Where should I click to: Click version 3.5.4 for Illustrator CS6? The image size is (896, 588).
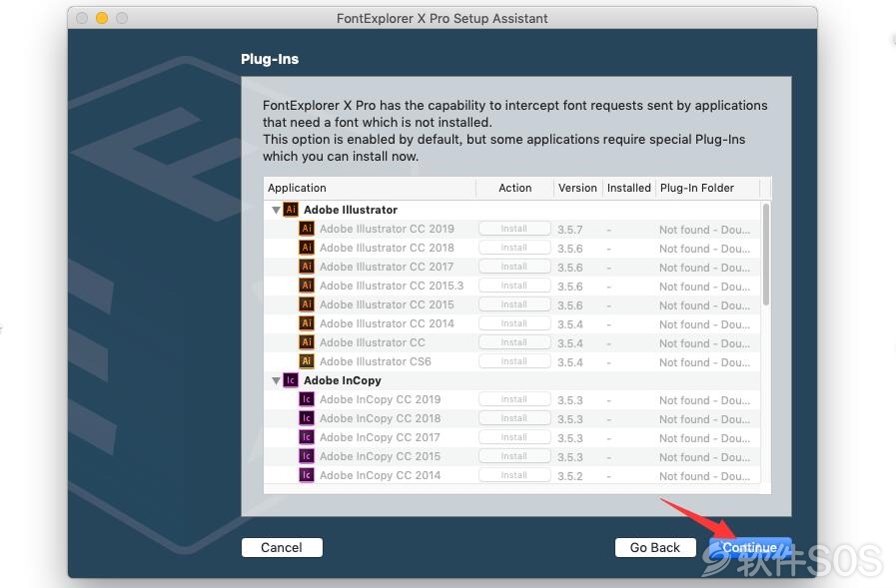570,362
